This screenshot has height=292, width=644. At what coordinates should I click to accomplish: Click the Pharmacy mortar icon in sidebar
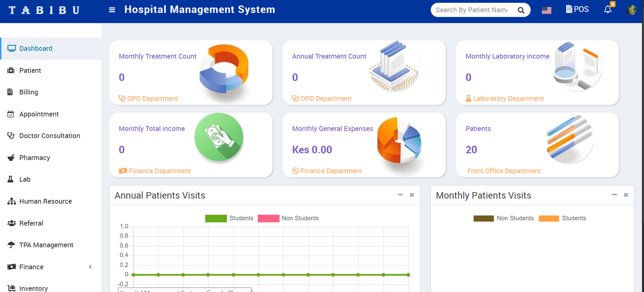(x=11, y=158)
